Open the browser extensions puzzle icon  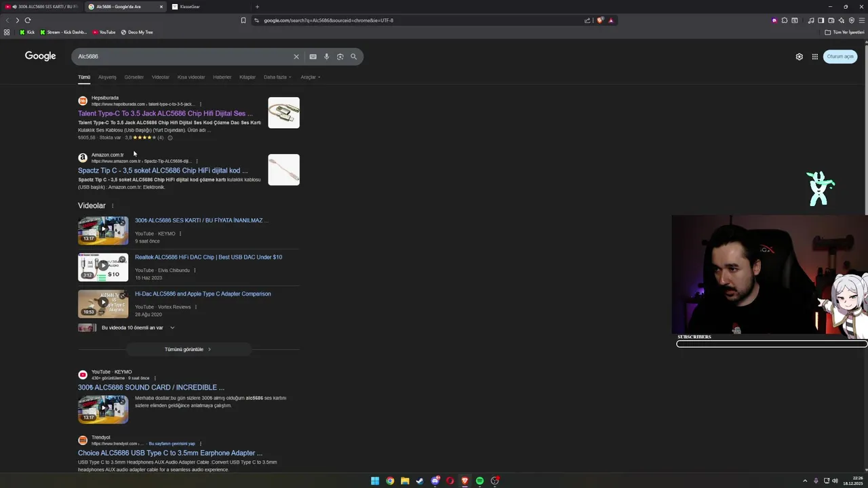click(x=785, y=20)
